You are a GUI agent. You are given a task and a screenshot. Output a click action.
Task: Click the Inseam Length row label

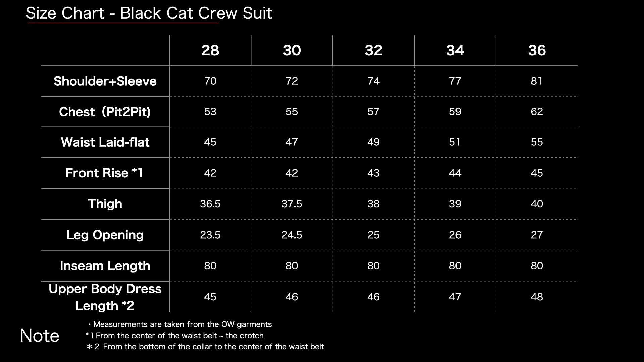(x=105, y=266)
